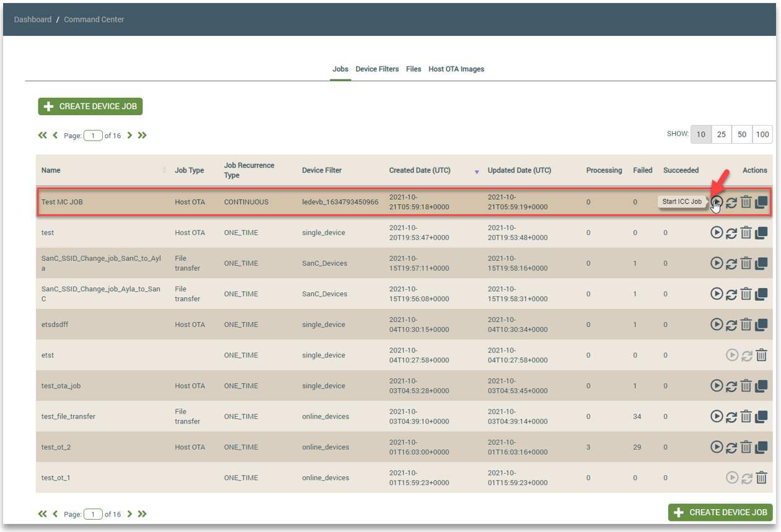The width and height of the screenshot is (781, 532).
Task: Start the test_ota_job job
Action: click(x=717, y=386)
